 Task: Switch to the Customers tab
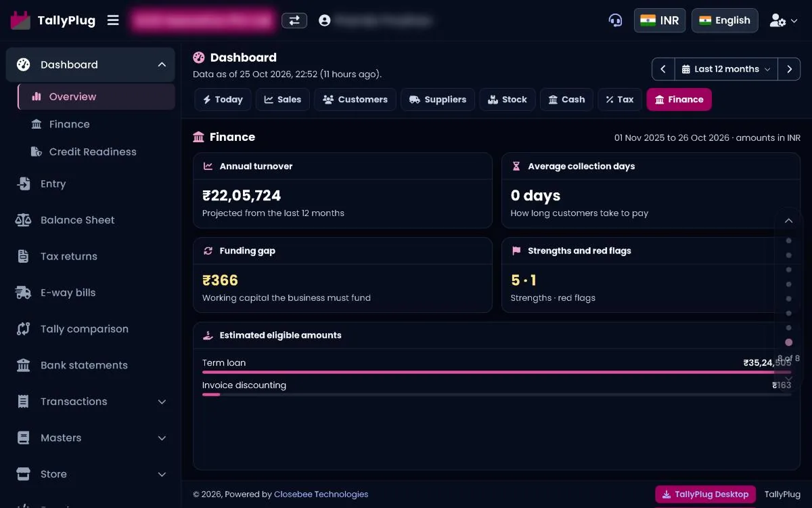[355, 100]
